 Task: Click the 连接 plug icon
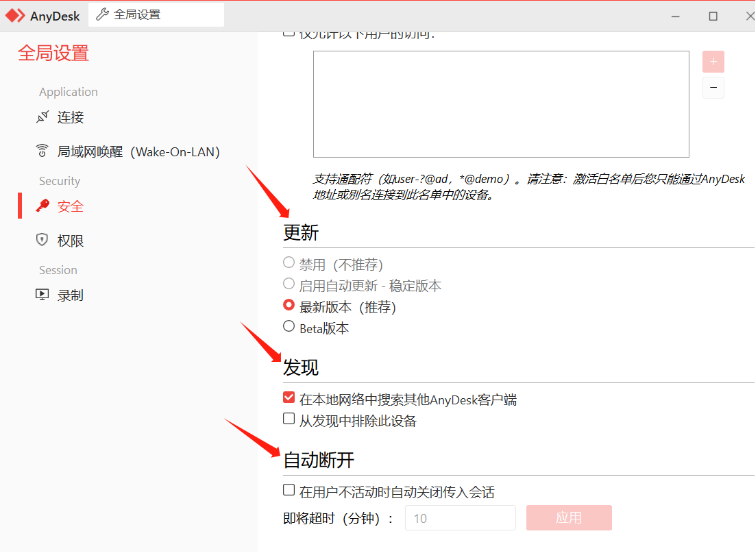42,117
